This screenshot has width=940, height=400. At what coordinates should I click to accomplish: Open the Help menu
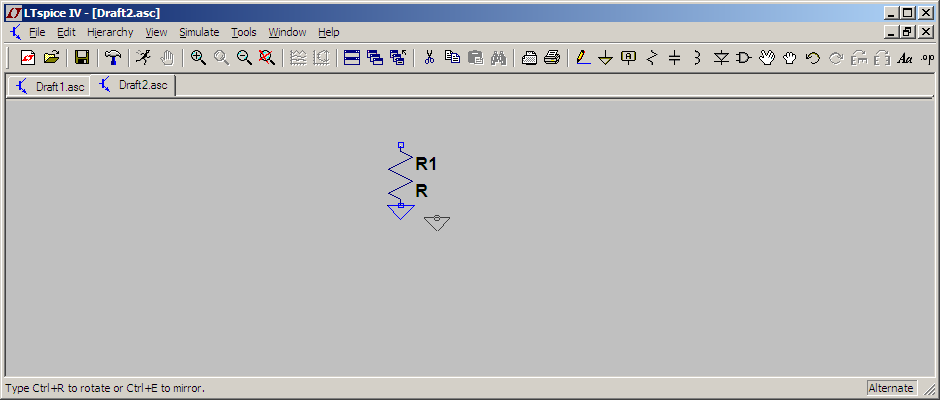pos(329,32)
